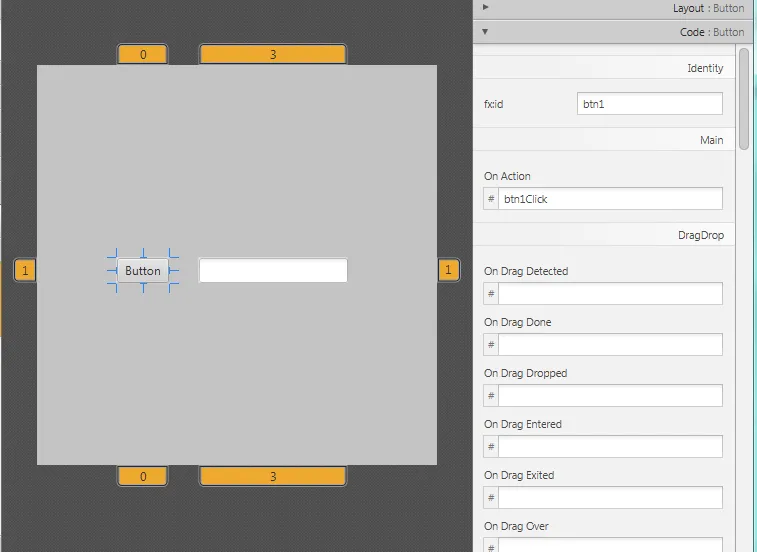Image resolution: width=757 pixels, height=552 pixels.
Task: Click the # prefix of On Drag Detected
Action: pos(491,294)
